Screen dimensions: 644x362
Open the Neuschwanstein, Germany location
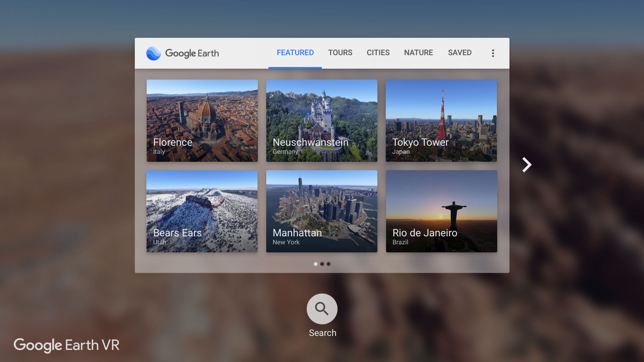(322, 120)
